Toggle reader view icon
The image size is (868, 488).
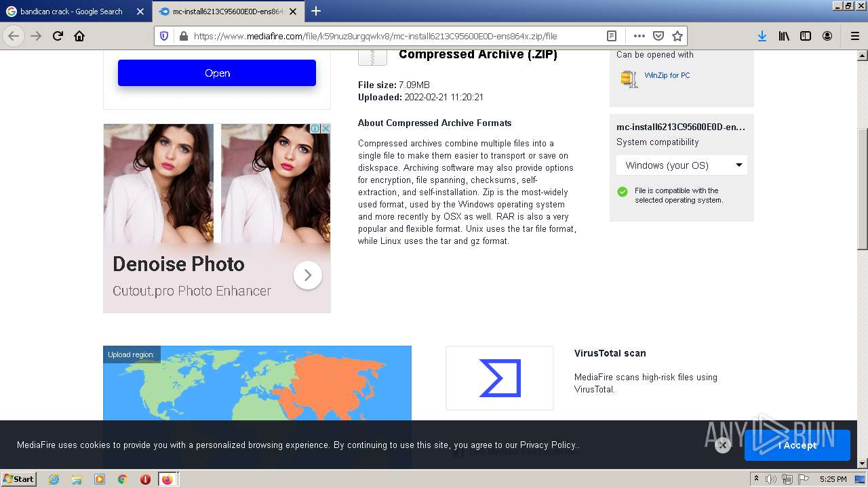click(x=611, y=36)
